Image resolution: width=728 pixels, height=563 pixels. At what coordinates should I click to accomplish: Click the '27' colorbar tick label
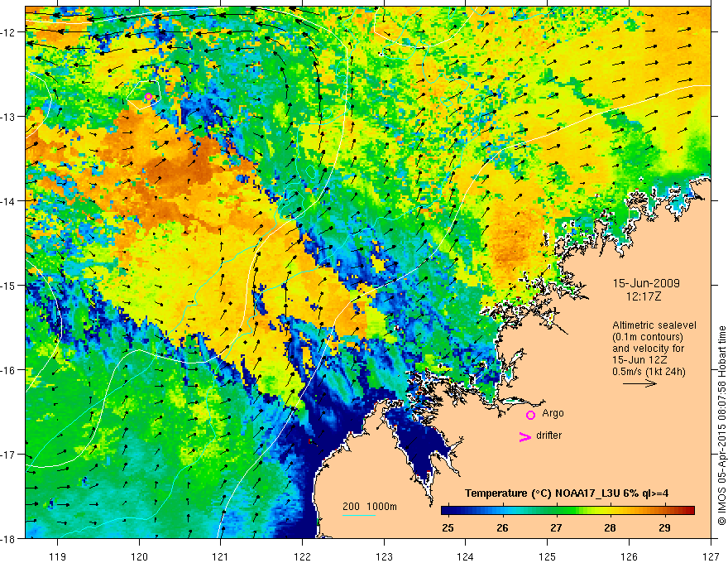click(556, 527)
